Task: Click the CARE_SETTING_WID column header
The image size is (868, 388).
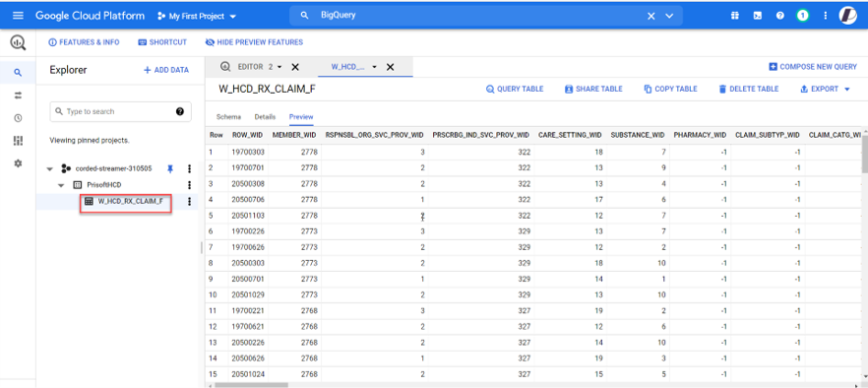Action: click(570, 135)
